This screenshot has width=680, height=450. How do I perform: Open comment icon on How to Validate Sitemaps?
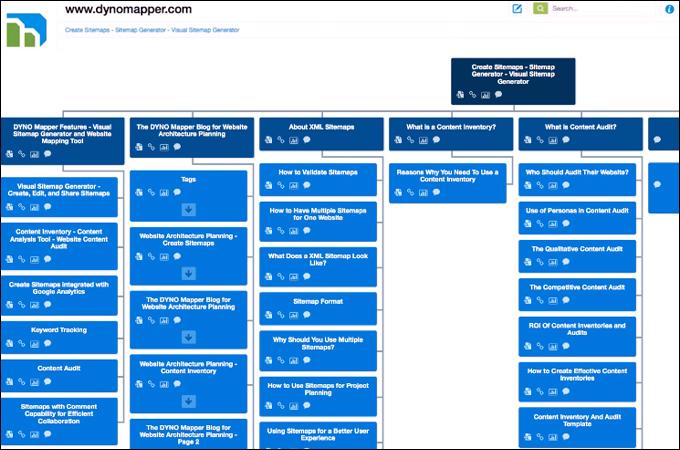point(307,185)
